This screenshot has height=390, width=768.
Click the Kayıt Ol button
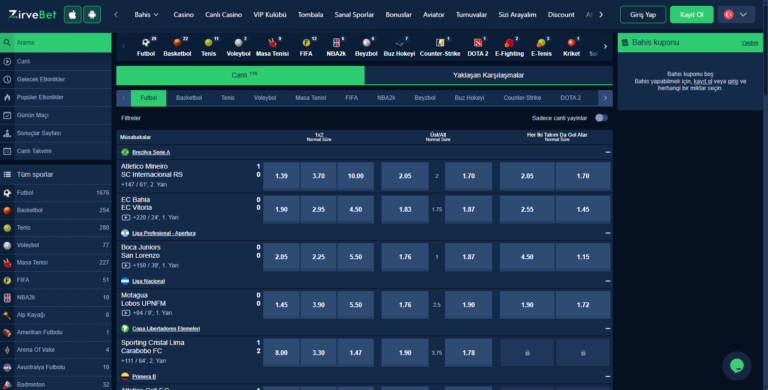(x=692, y=15)
